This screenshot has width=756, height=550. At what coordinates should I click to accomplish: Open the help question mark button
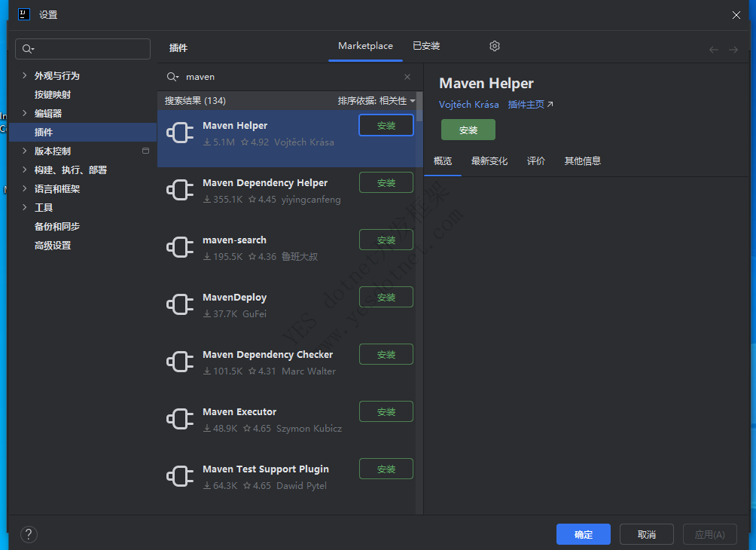click(29, 534)
